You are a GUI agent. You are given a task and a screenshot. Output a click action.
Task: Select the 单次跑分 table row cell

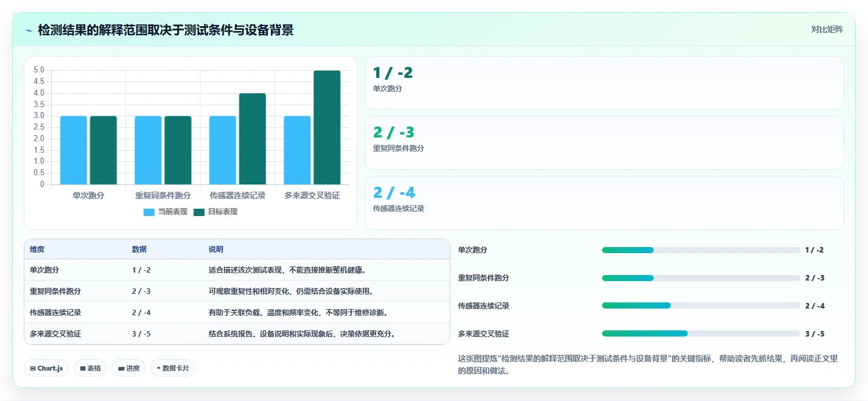(44, 270)
